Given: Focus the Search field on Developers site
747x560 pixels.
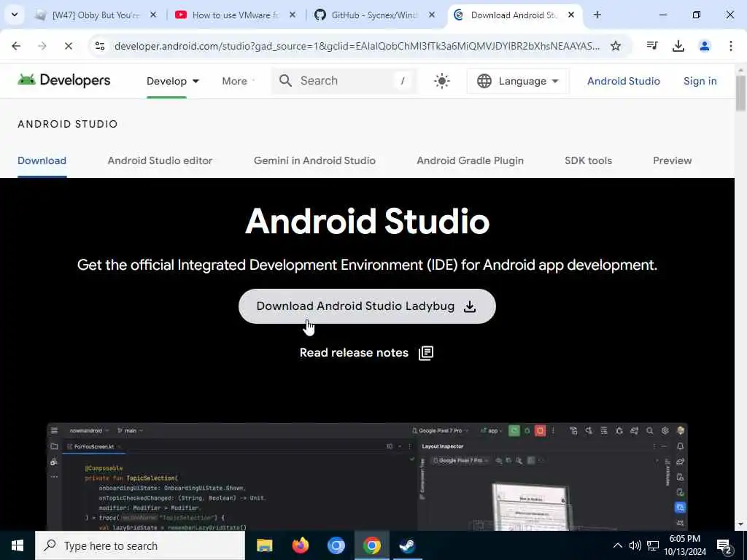Looking at the screenshot, I should point(344,81).
